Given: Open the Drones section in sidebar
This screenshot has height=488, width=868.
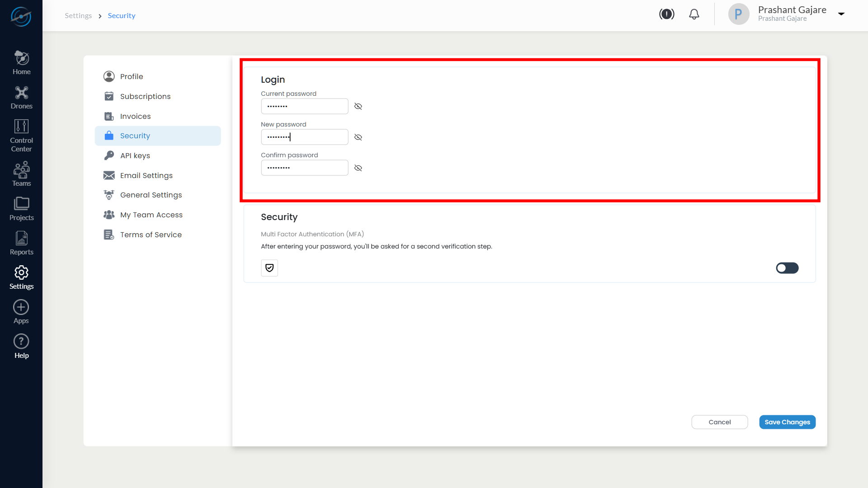Looking at the screenshot, I should tap(21, 98).
